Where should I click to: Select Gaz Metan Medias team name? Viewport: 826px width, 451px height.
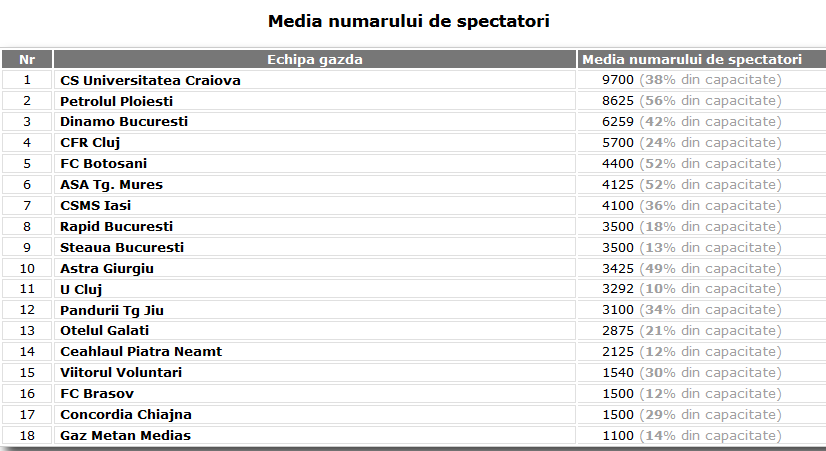[125, 436]
